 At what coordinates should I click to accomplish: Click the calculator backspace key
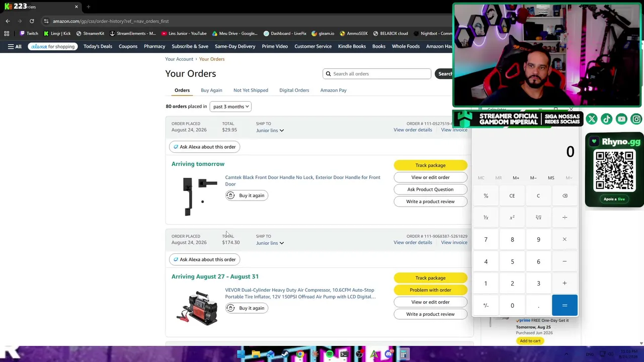coord(565,196)
